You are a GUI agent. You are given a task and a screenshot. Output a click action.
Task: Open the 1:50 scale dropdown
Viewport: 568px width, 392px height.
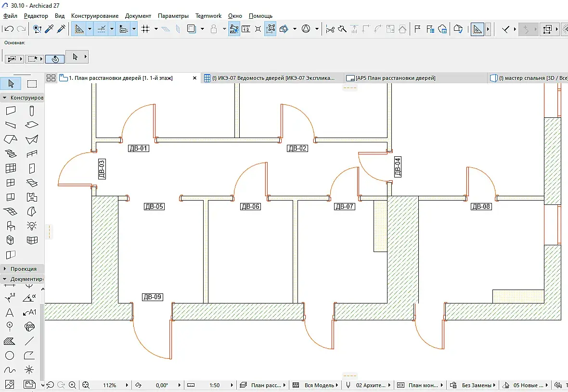pos(215,385)
